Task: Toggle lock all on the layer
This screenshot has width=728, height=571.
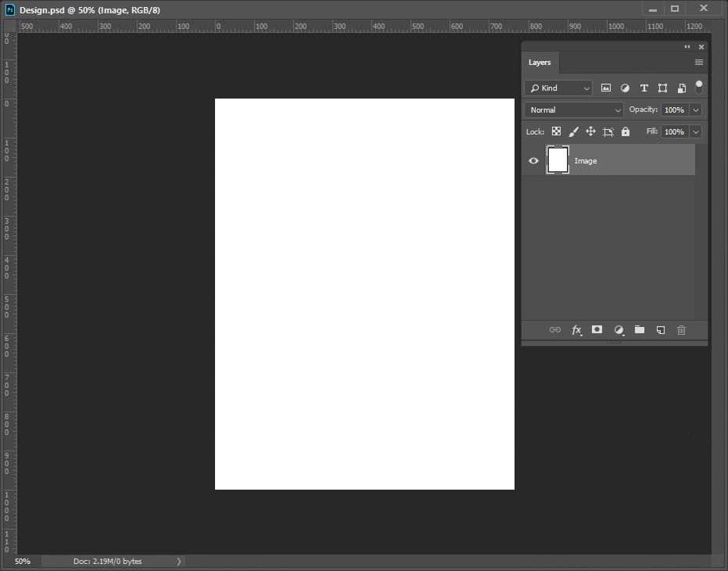Action: pyautogui.click(x=625, y=131)
